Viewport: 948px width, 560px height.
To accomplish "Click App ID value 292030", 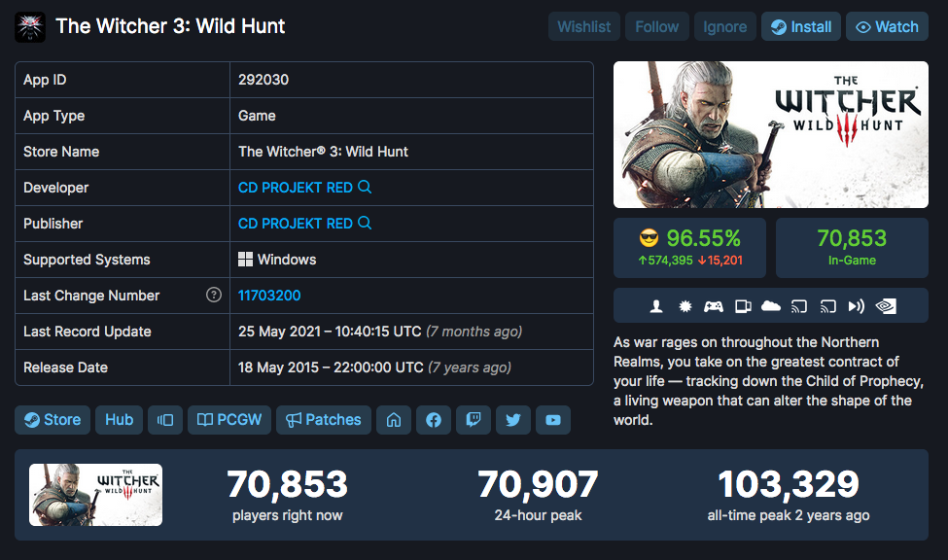I will tap(263, 80).
